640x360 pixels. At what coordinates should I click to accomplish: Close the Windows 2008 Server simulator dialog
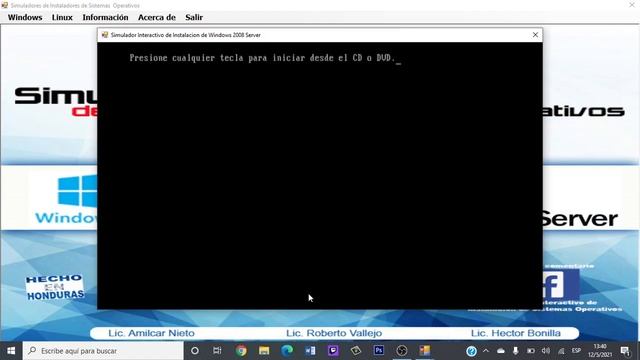click(535, 35)
